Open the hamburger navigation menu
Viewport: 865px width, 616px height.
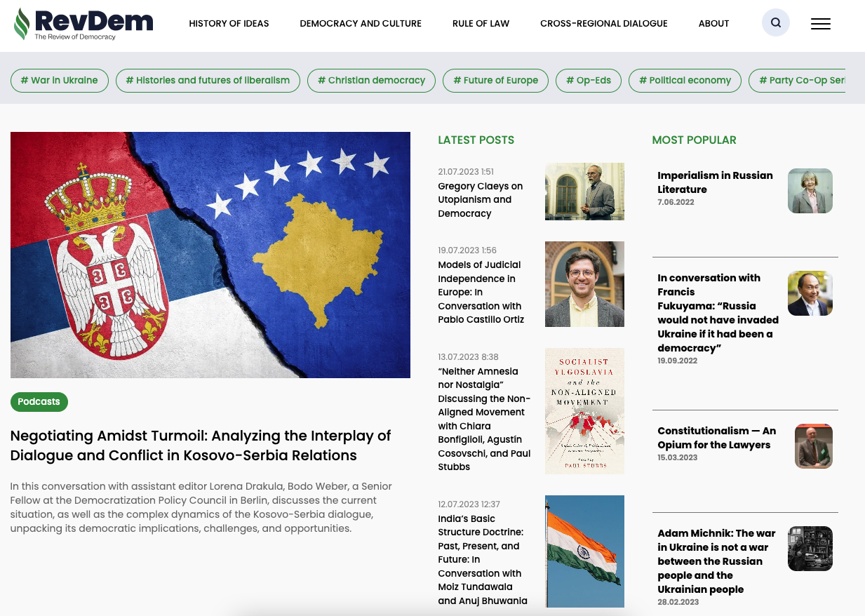click(820, 24)
